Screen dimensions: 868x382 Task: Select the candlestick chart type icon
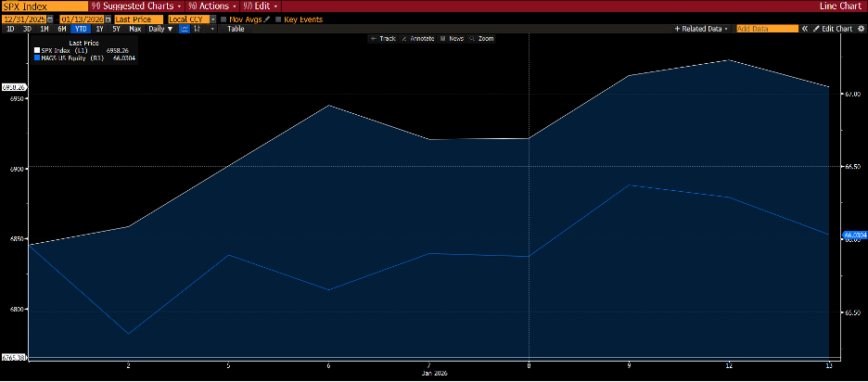point(198,29)
